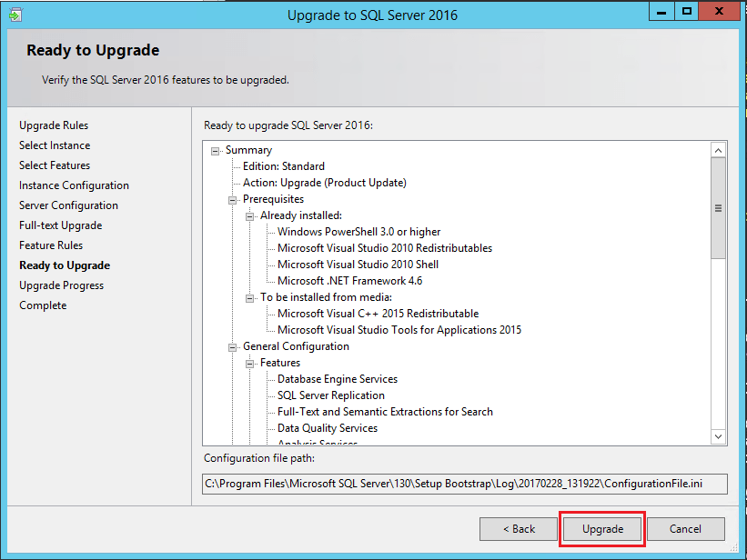The image size is (747, 560).
Task: Close the Upgrade to SQL Server window
Action: (719, 12)
